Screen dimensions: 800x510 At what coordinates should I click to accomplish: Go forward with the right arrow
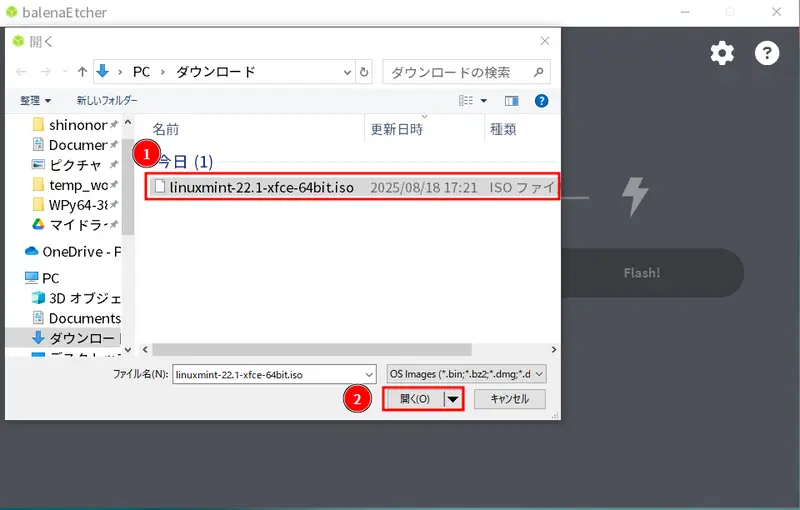tap(45, 72)
